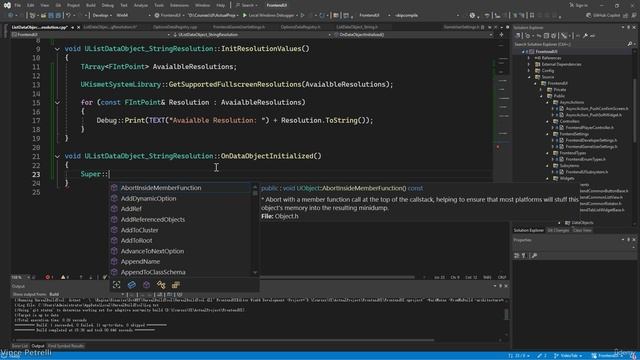This screenshot has height=360, width=640.
Task: Open the Develop configuration dropdown
Action: coord(102,16)
